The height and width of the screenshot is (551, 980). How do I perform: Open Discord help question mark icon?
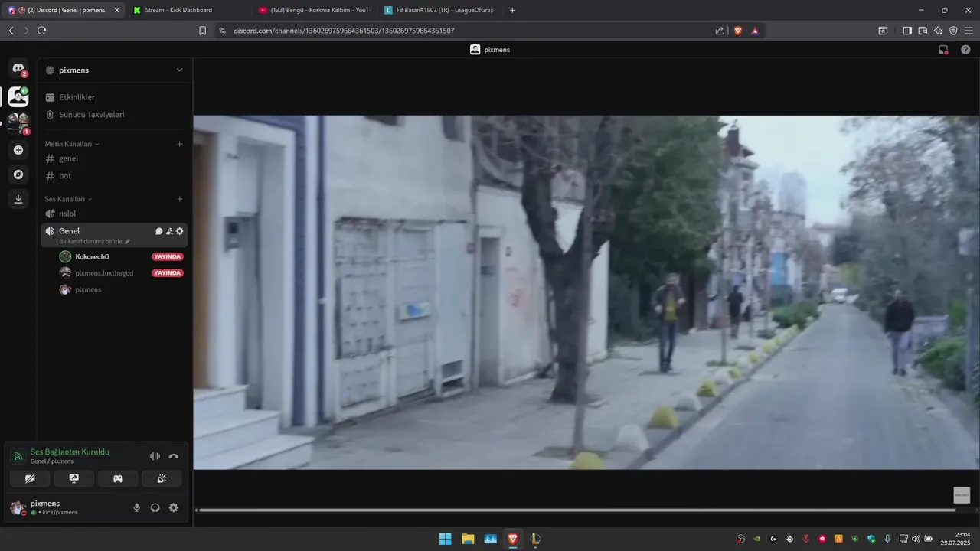coord(965,49)
